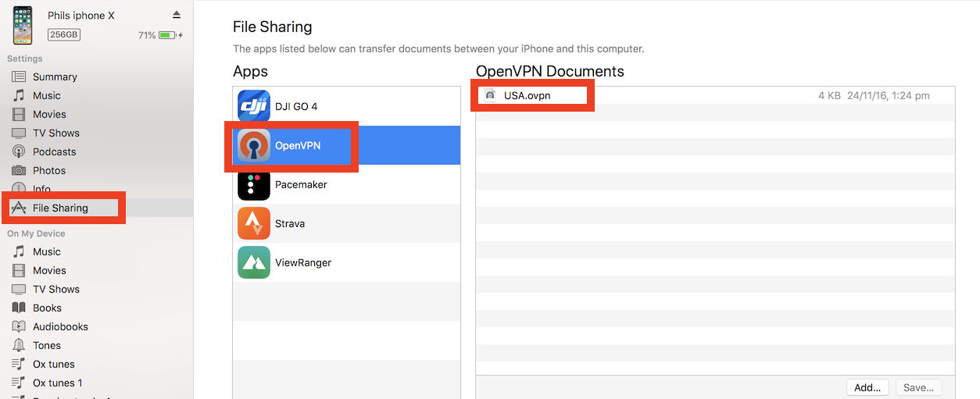Click the 256GB capacity badge
This screenshot has width=980, height=399.
point(64,35)
